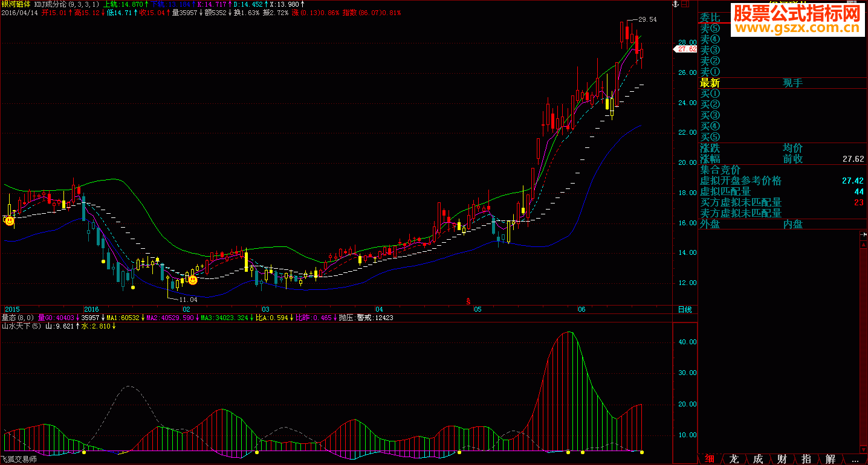Image resolution: width=868 pixels, height=465 pixels.
Task: Click the 前收 value 27.62
Action: click(853, 159)
